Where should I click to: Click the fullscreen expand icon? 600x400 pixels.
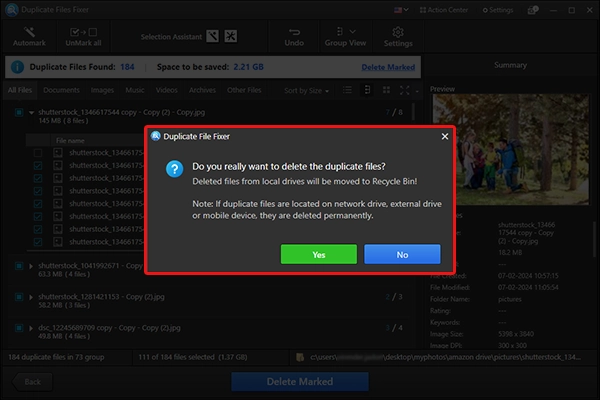404,90
